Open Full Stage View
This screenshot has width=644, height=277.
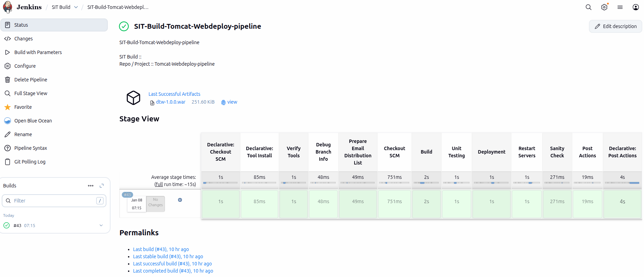(x=30, y=93)
